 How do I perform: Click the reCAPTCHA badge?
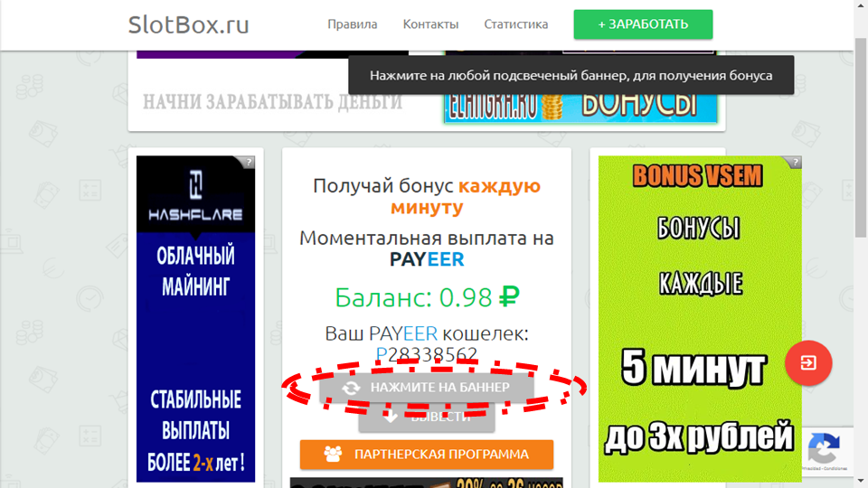pyautogui.click(x=826, y=451)
